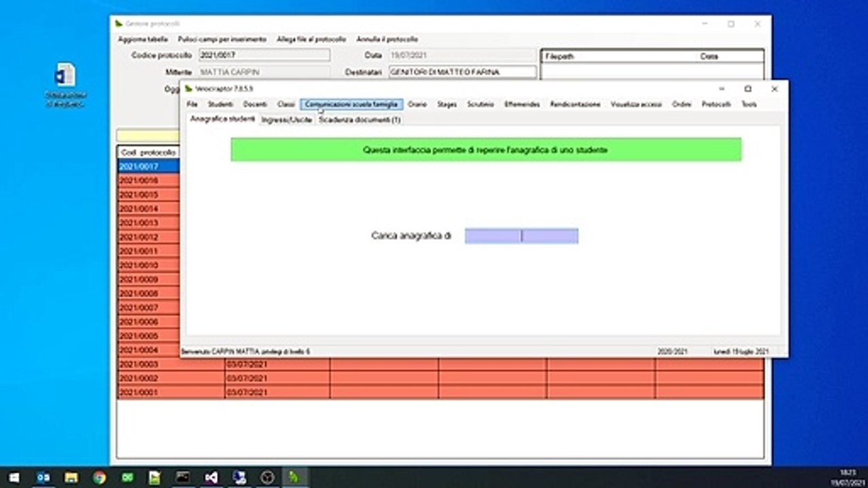The width and height of the screenshot is (868, 488).
Task: Click the Codice protocollo field
Action: coord(264,55)
